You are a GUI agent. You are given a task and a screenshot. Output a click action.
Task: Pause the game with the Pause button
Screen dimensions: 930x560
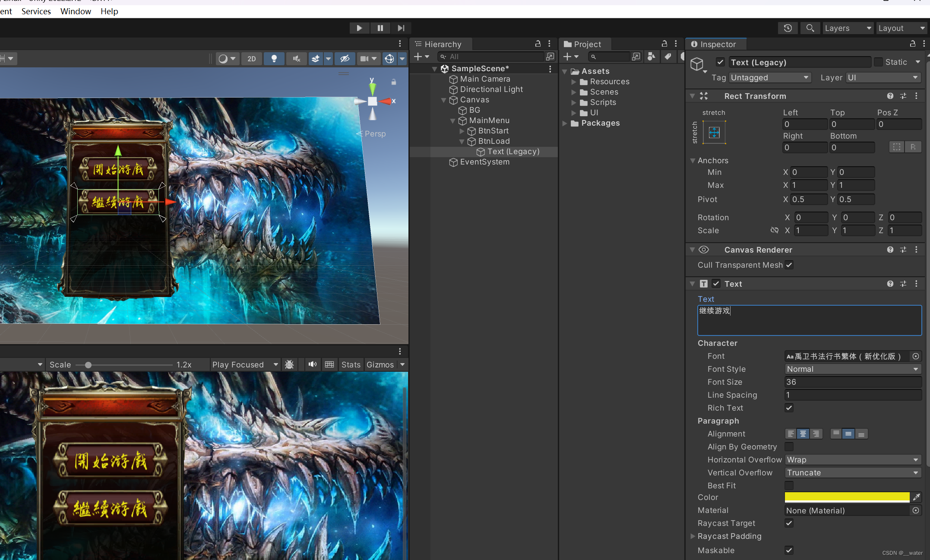coord(380,28)
